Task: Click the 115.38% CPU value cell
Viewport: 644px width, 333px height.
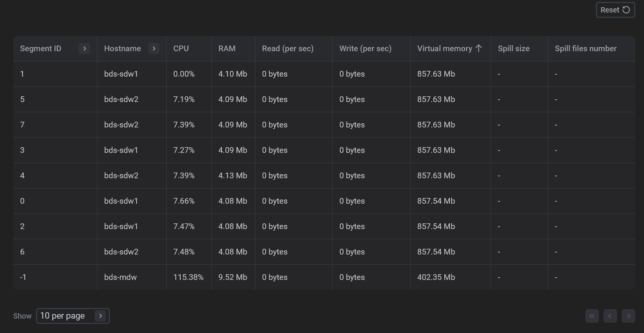Action: tap(188, 277)
